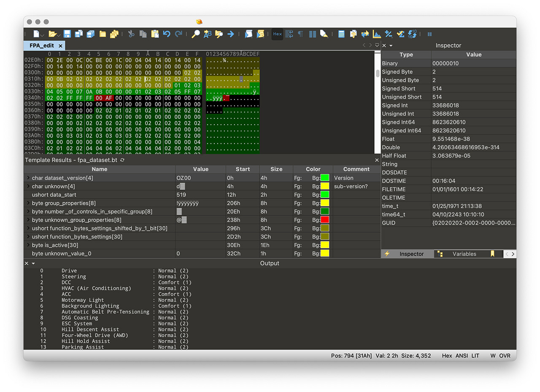Open the Find tool

coord(197,34)
